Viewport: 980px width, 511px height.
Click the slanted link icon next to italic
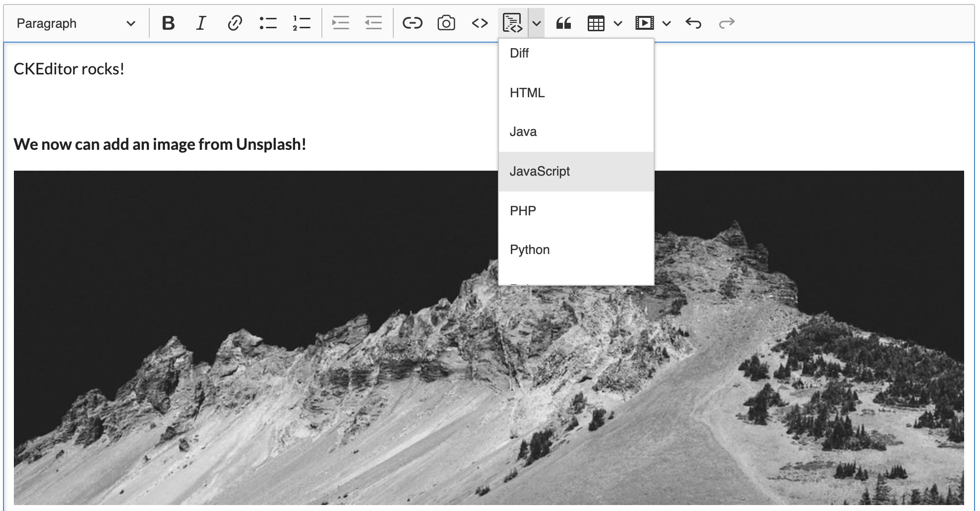[235, 23]
